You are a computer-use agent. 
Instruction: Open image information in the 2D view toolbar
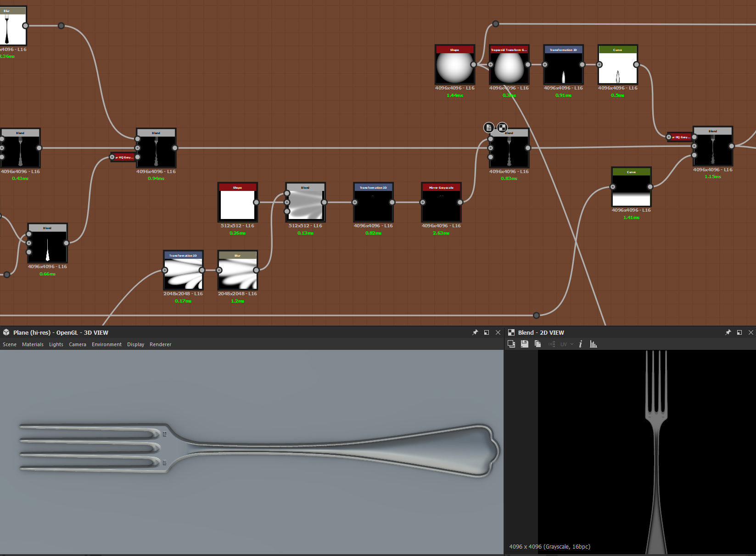(x=580, y=343)
